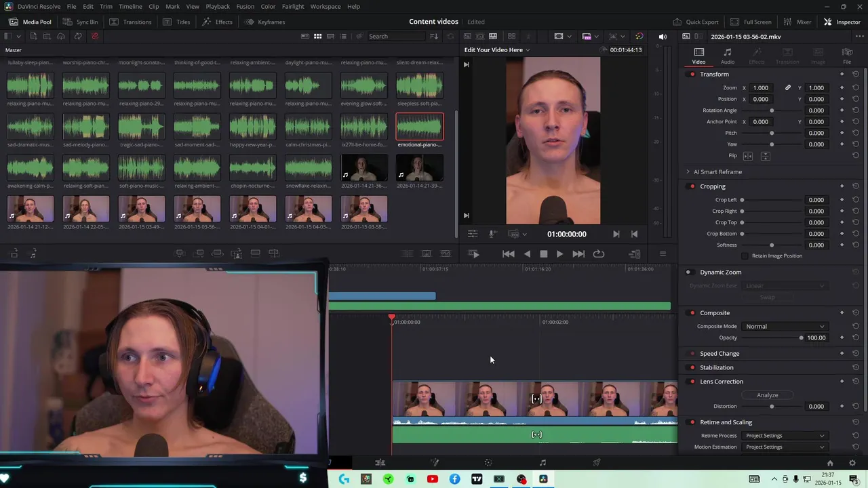The width and height of the screenshot is (868, 488).
Task: Open the Composite Mode dropdown
Action: 785,327
